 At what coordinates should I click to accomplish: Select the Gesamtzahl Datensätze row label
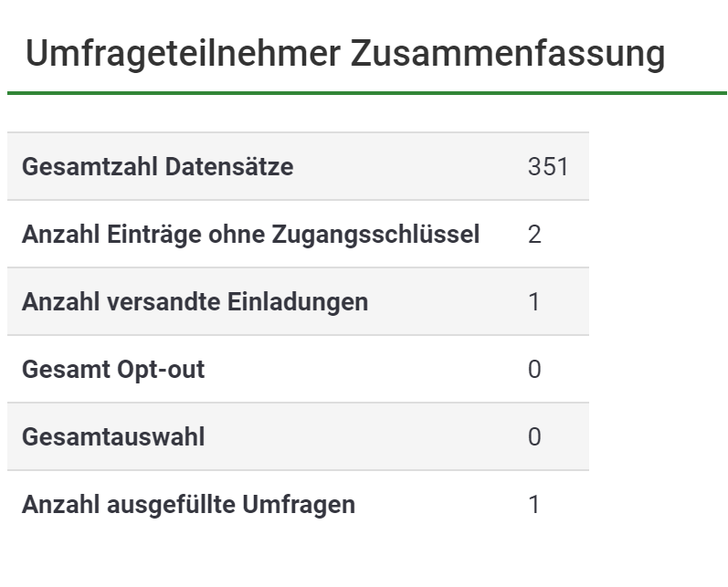coord(157,167)
